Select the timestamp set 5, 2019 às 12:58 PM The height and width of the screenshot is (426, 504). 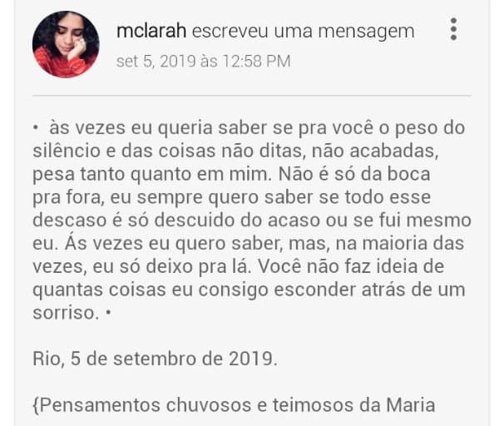tap(203, 61)
